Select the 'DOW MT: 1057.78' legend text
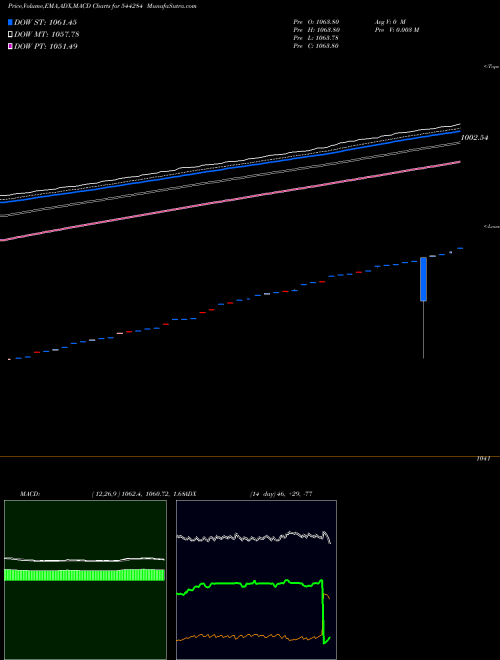The height and width of the screenshot is (660, 500). [x=47, y=35]
